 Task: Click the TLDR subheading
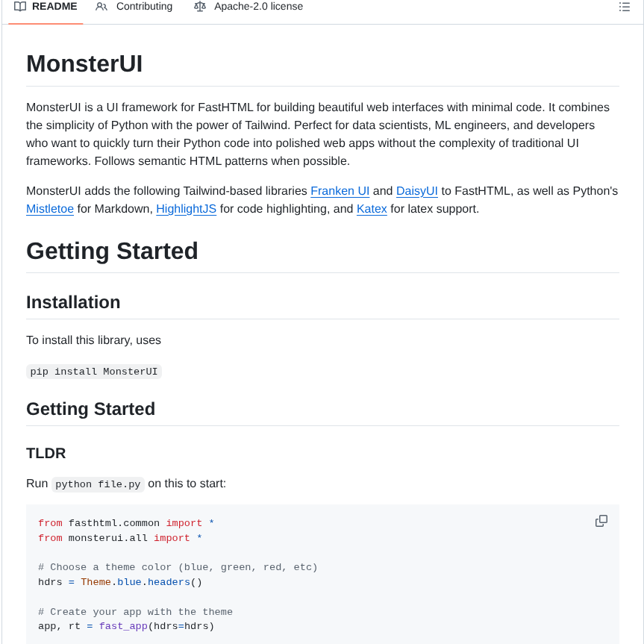46,453
